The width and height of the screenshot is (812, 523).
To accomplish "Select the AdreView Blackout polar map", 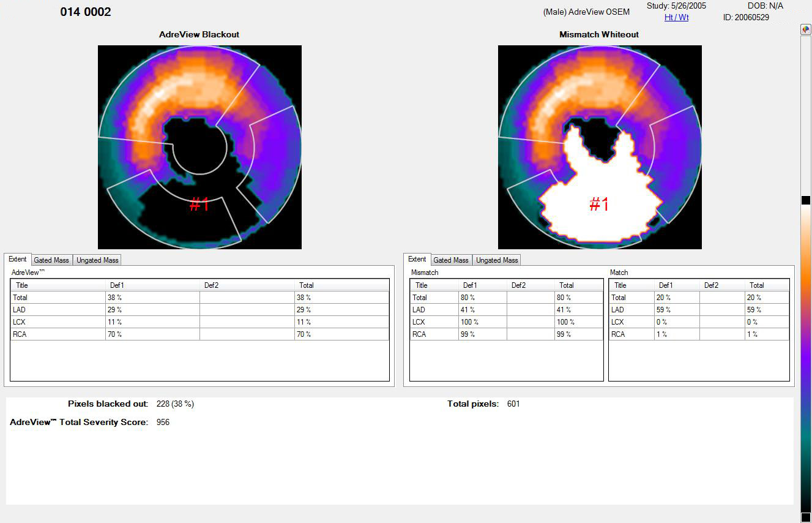I will [199, 147].
